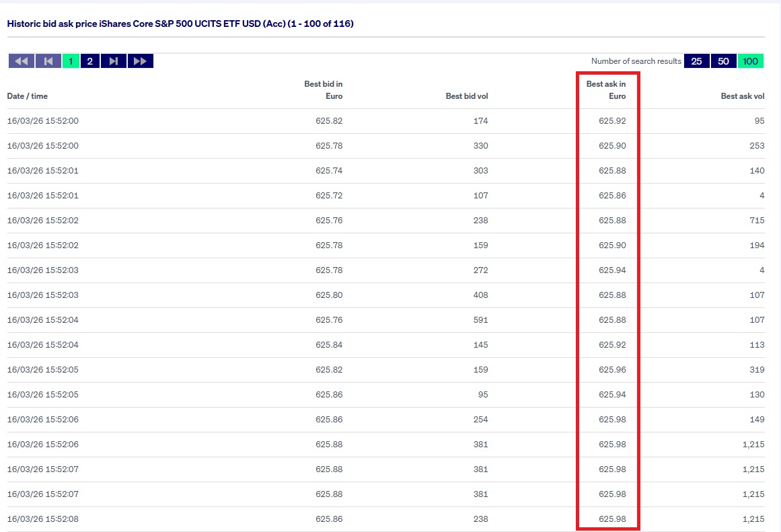Image resolution: width=781 pixels, height=532 pixels.
Task: Select page 1 in pagination
Action: (x=71, y=61)
